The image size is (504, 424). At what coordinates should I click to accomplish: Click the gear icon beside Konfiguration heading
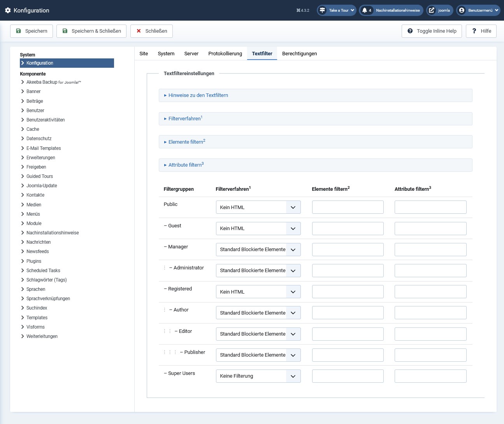(x=8, y=11)
